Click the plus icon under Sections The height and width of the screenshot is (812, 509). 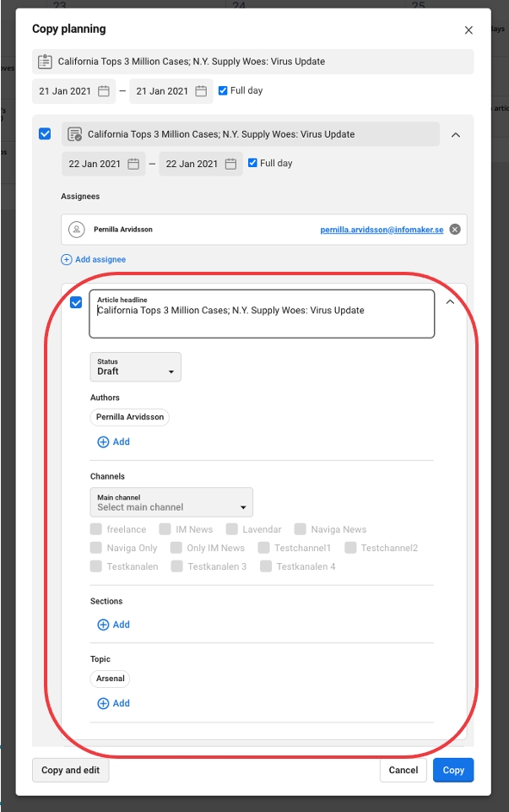104,625
